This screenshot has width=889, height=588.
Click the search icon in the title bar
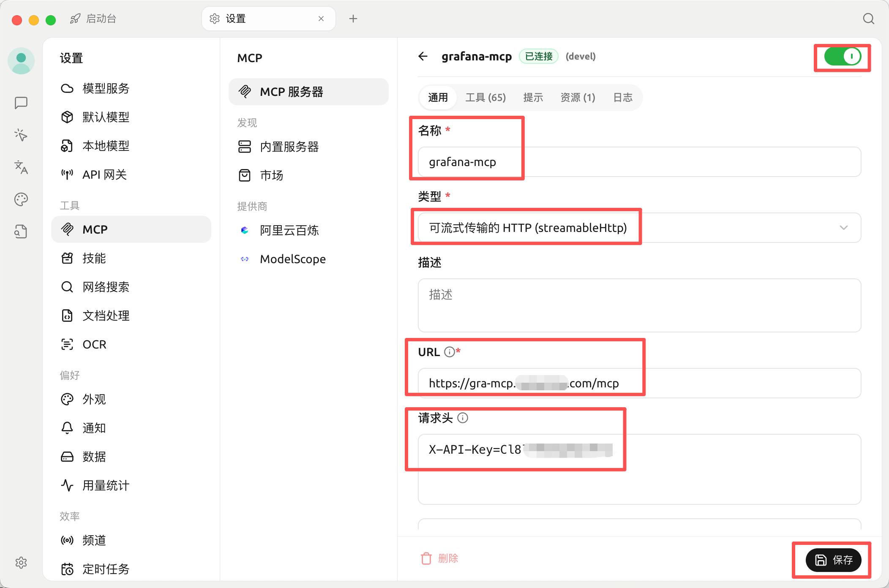tap(869, 19)
